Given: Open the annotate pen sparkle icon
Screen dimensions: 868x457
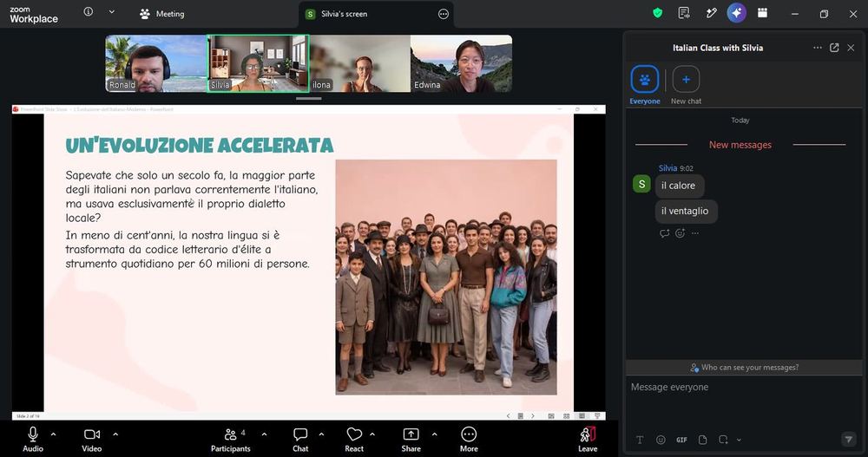Looking at the screenshot, I should point(712,13).
